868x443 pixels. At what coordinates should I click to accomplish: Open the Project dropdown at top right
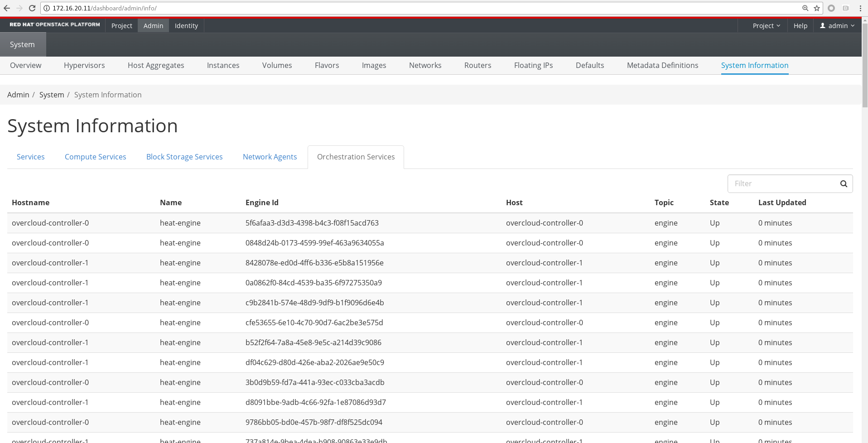(767, 26)
